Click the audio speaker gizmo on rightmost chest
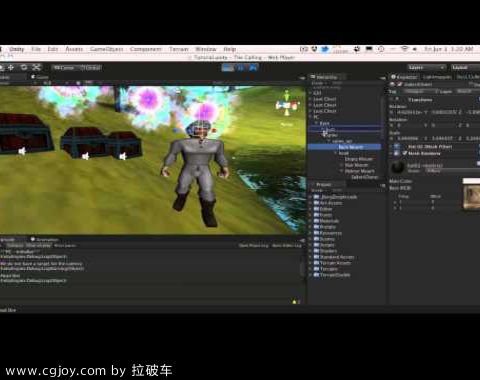The width and height of the screenshot is (480, 380). point(123,156)
